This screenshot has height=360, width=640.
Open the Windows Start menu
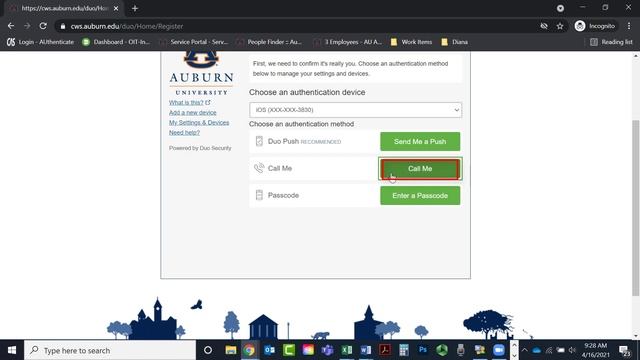pos(12,350)
